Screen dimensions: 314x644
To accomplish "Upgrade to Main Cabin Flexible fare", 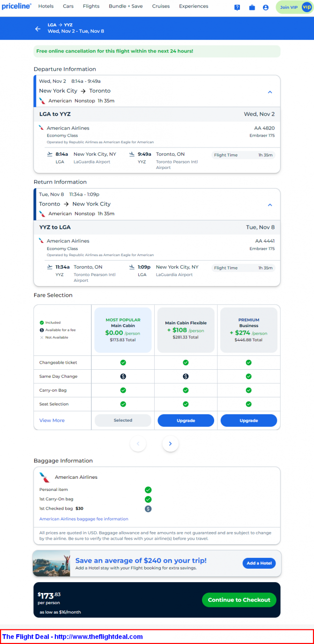I will (x=186, y=420).
